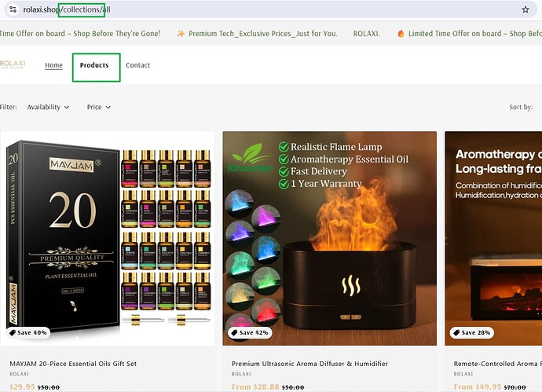Expand the Price filter dropdown
This screenshot has height=392, width=542.
point(98,107)
